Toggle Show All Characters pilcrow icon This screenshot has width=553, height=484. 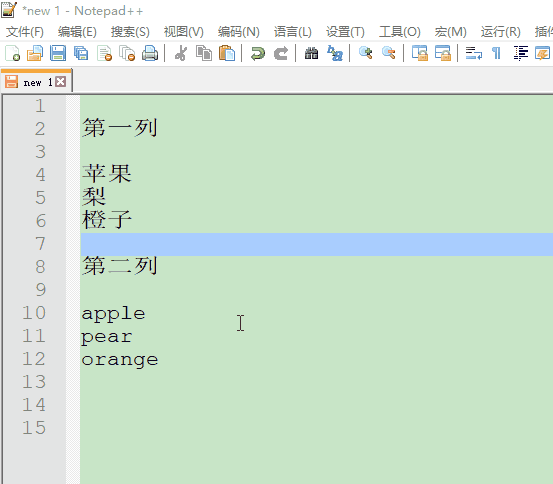497,54
